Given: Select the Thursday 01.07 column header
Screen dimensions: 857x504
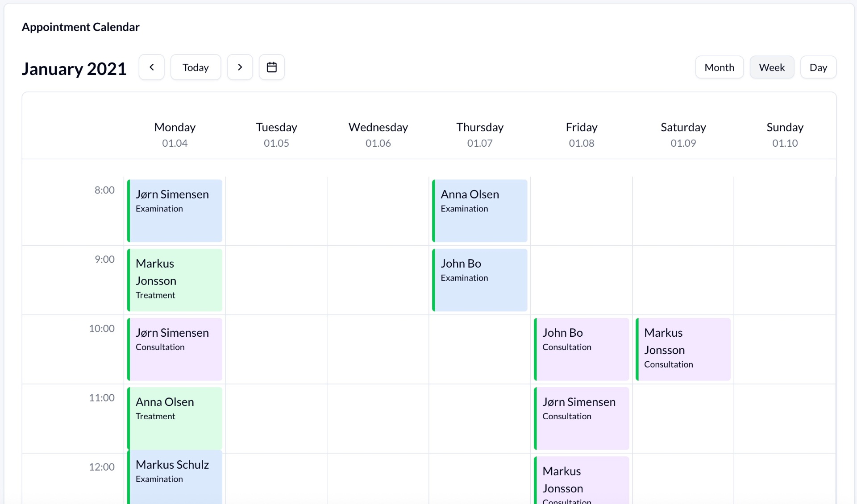Looking at the screenshot, I should click(x=479, y=134).
